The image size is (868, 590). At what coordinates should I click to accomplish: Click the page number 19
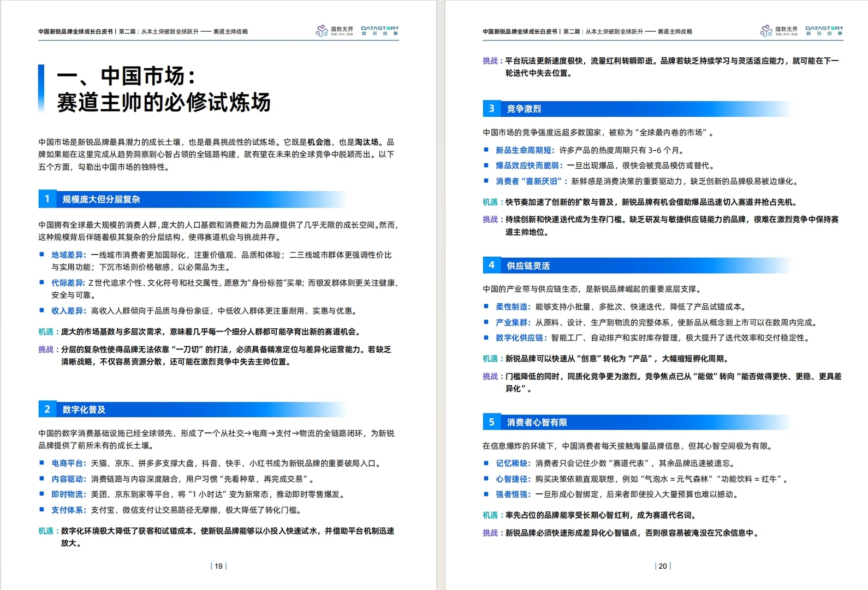pos(218,566)
